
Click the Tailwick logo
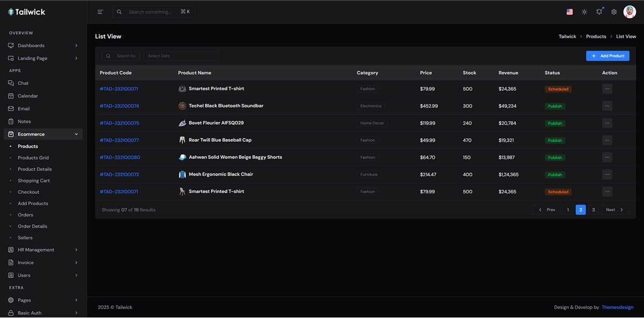pos(27,12)
